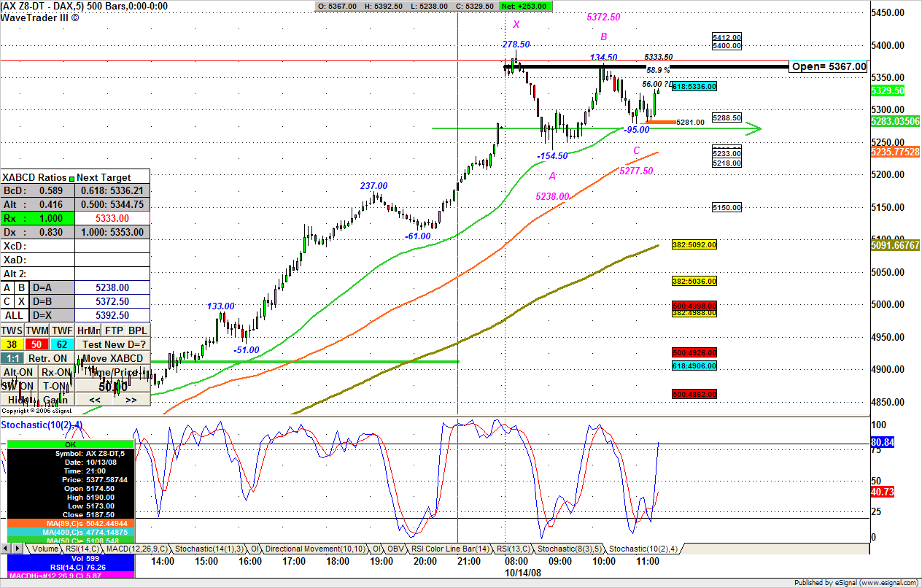Click the Test New D=? button
The image size is (922, 588).
pyautogui.click(x=113, y=344)
